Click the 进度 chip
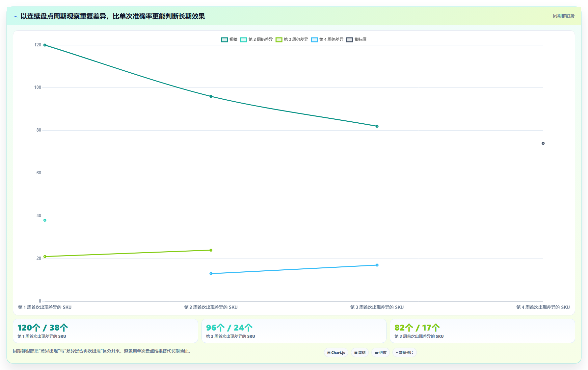The height and width of the screenshot is (370, 588). 381,353
